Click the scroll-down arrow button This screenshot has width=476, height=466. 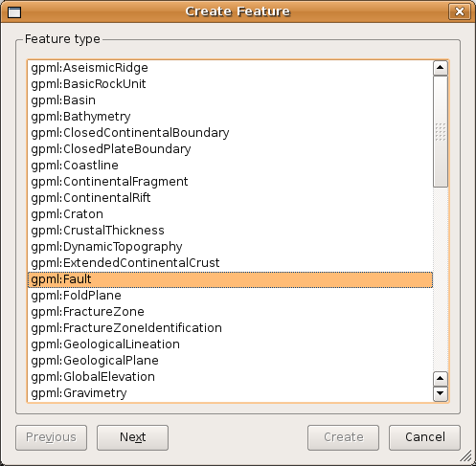pyautogui.click(x=441, y=393)
